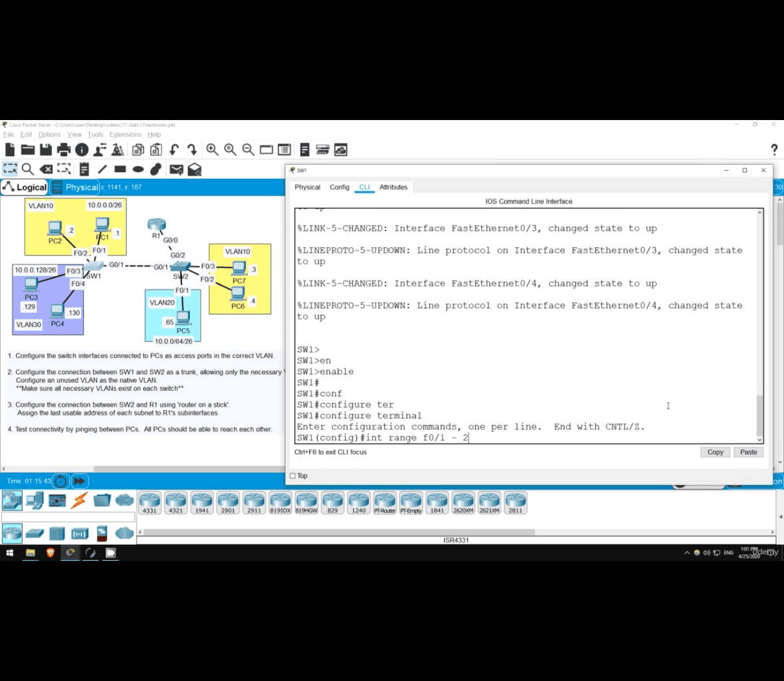Select the PT-Router device

pyautogui.click(x=385, y=503)
